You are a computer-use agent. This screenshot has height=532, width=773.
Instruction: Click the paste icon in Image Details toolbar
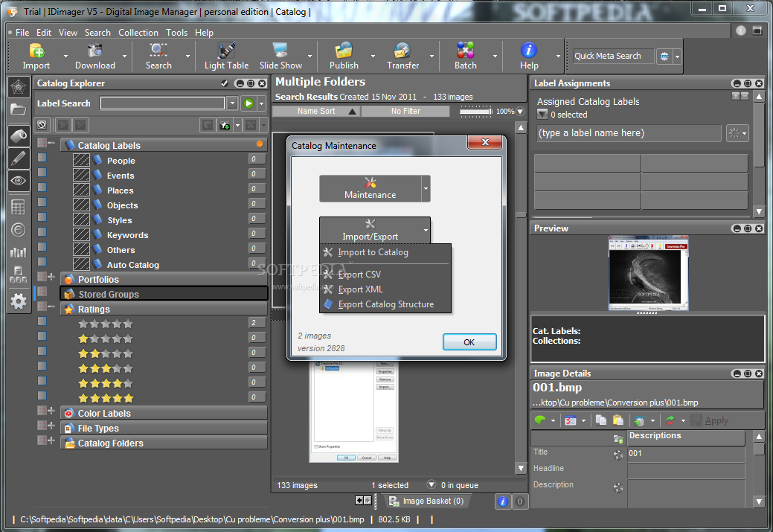point(618,420)
